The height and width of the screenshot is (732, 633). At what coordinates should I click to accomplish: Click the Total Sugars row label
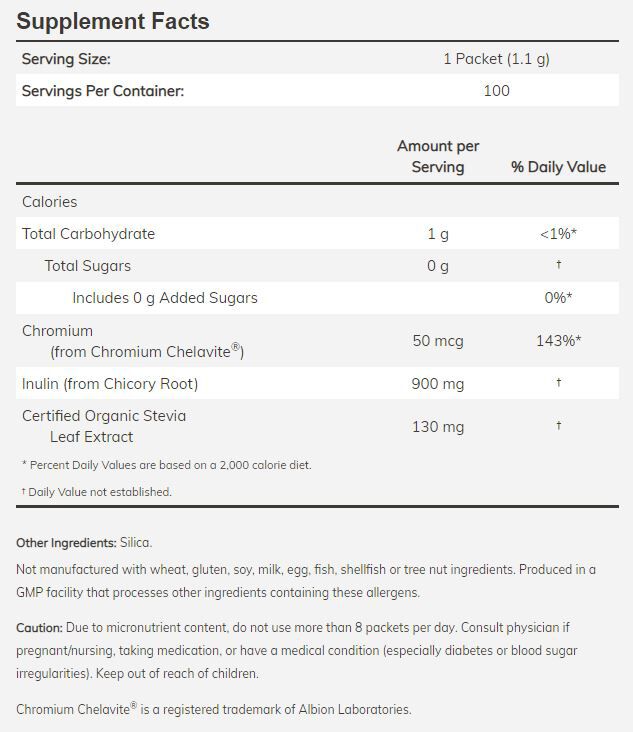point(88,266)
